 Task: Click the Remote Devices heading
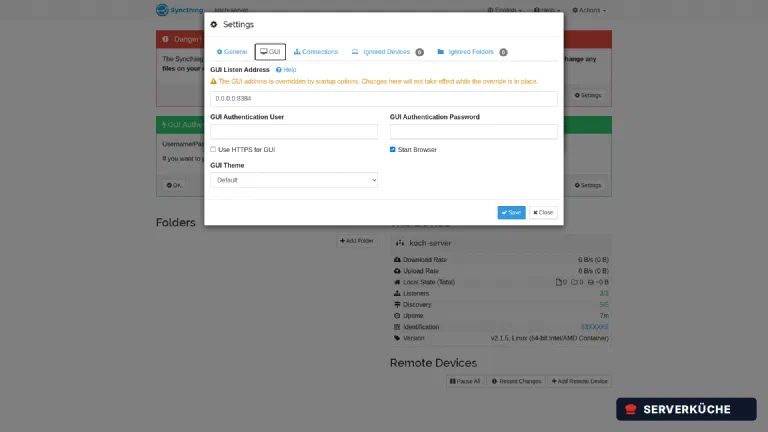433,363
